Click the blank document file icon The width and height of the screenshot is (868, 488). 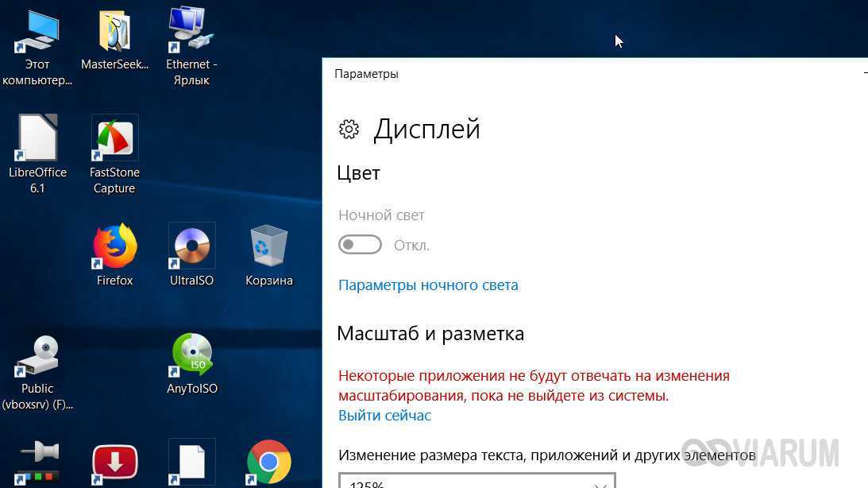point(191,463)
